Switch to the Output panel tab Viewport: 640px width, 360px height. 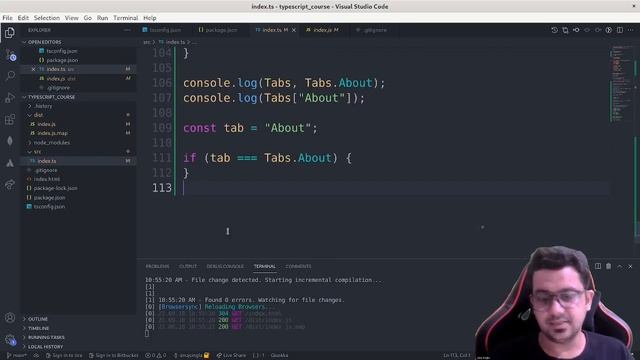tap(188, 266)
